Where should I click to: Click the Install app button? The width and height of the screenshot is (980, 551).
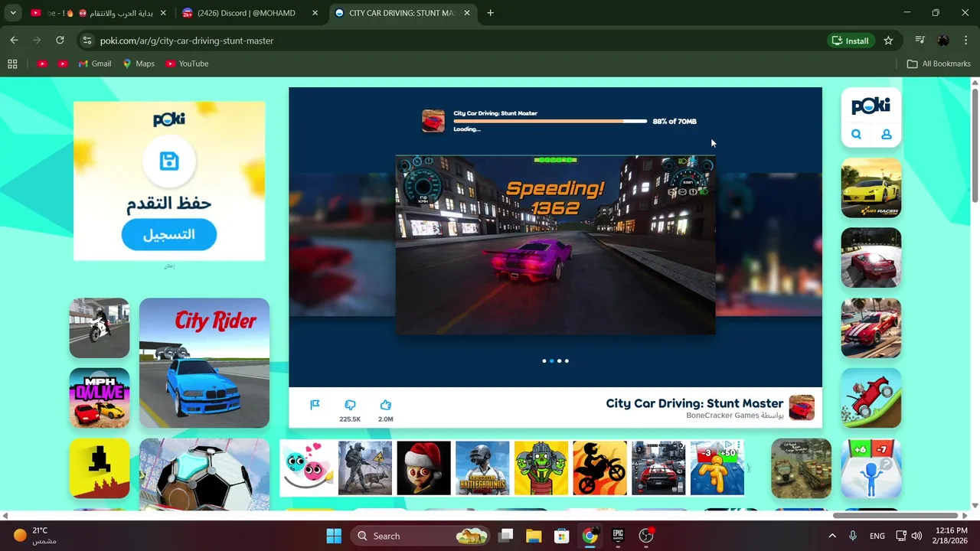tap(850, 41)
